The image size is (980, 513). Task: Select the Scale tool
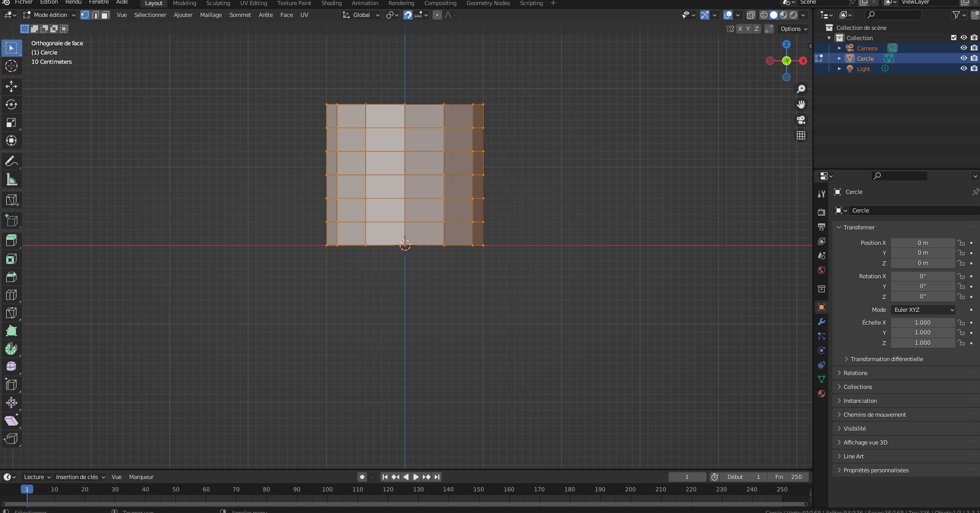(x=11, y=122)
